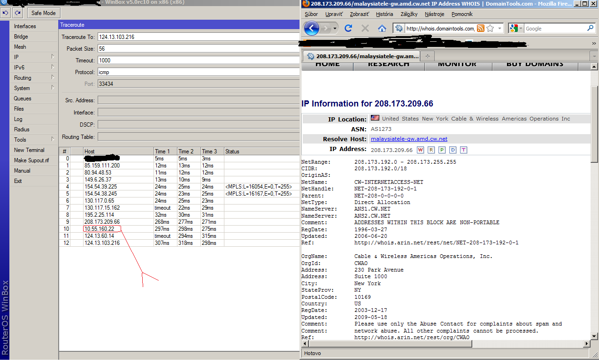Click the Traceroute To address field
The width and height of the screenshot is (599, 364).
point(198,37)
